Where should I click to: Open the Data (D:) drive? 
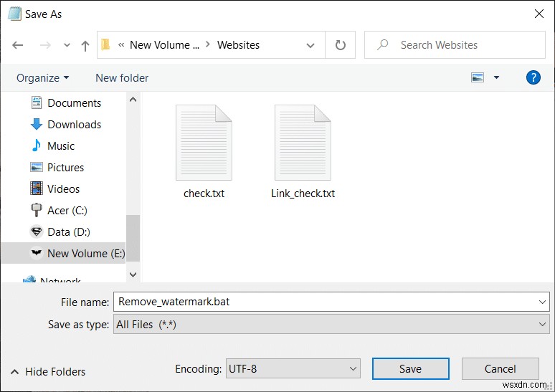[69, 232]
